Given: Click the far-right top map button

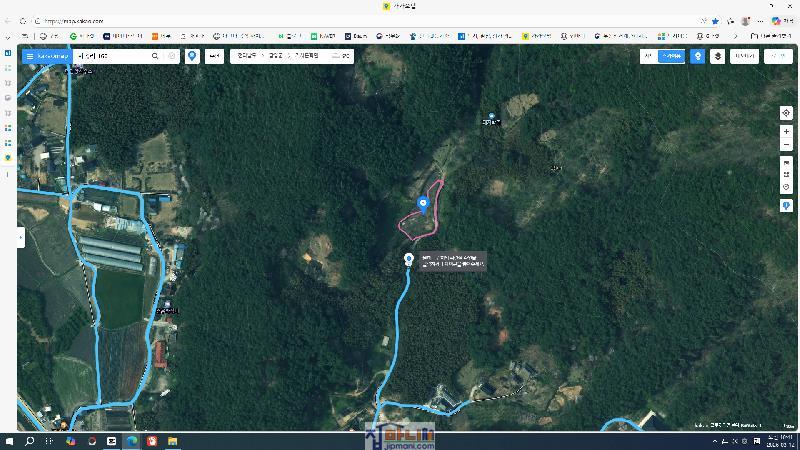Looking at the screenshot, I should coord(778,57).
